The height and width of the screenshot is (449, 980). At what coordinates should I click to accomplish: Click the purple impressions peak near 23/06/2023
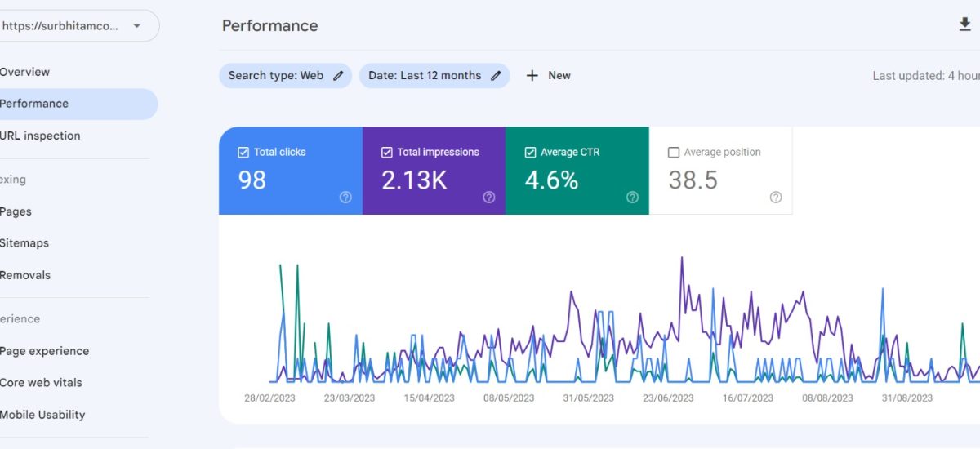[x=681, y=259]
